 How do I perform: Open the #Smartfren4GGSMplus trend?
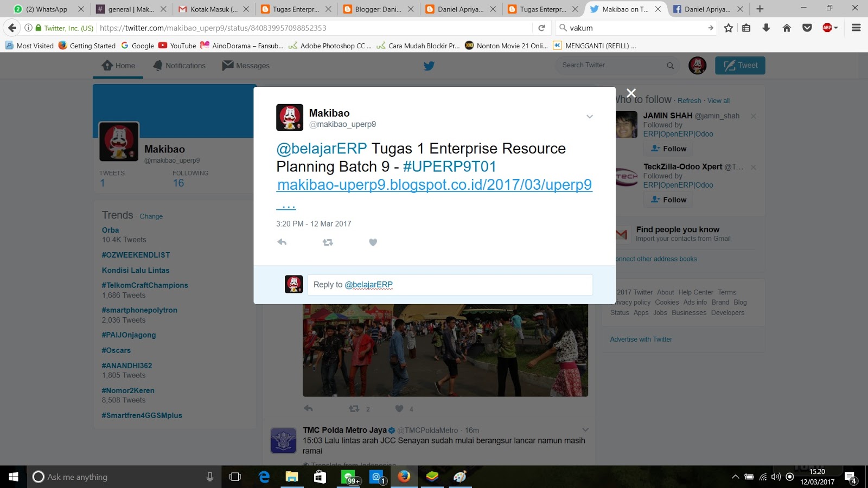[142, 415]
